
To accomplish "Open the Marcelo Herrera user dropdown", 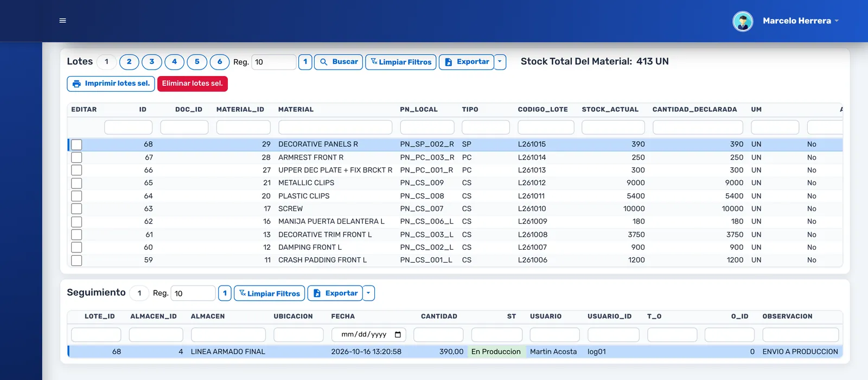I will pyautogui.click(x=801, y=21).
